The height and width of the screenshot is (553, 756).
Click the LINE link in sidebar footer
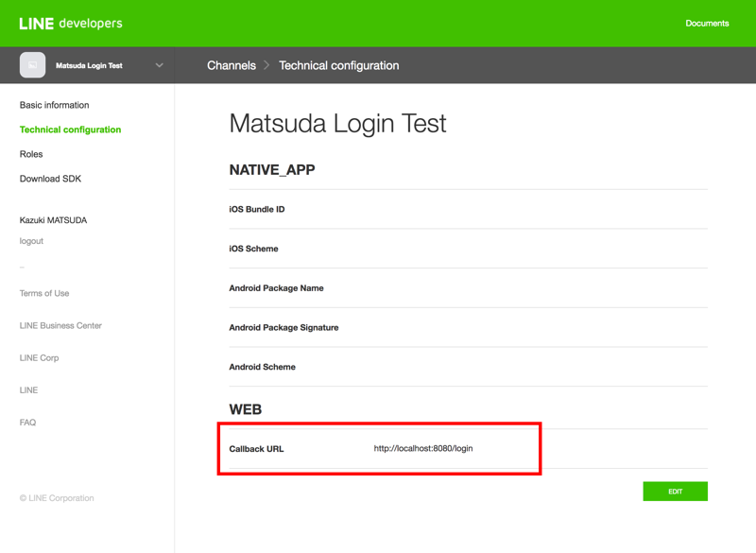(x=28, y=390)
